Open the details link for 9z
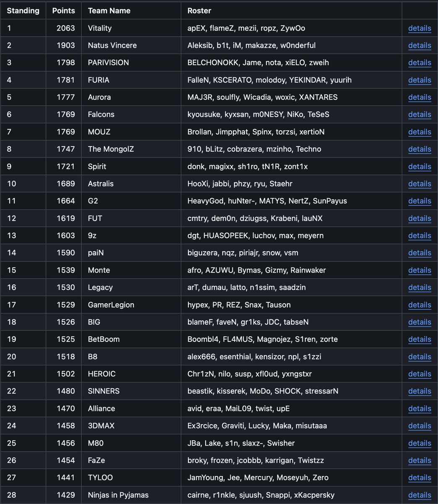This screenshot has height=504, width=438. 420,236
